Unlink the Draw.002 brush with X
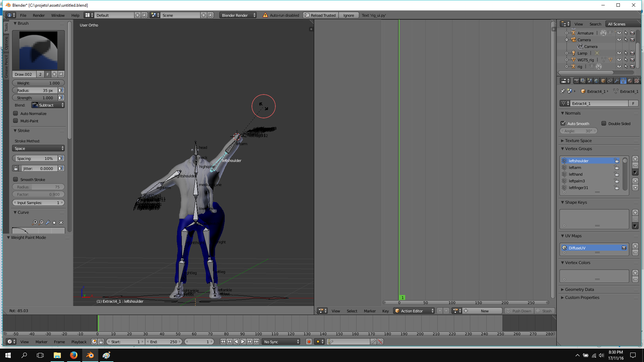Image resolution: width=644 pixels, height=362 pixels. tap(61, 74)
